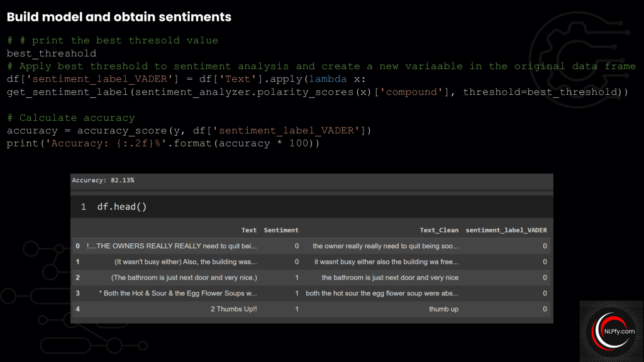This screenshot has width=644, height=362.
Task: Click the print('Accuracy...') code line
Action: tap(164, 144)
